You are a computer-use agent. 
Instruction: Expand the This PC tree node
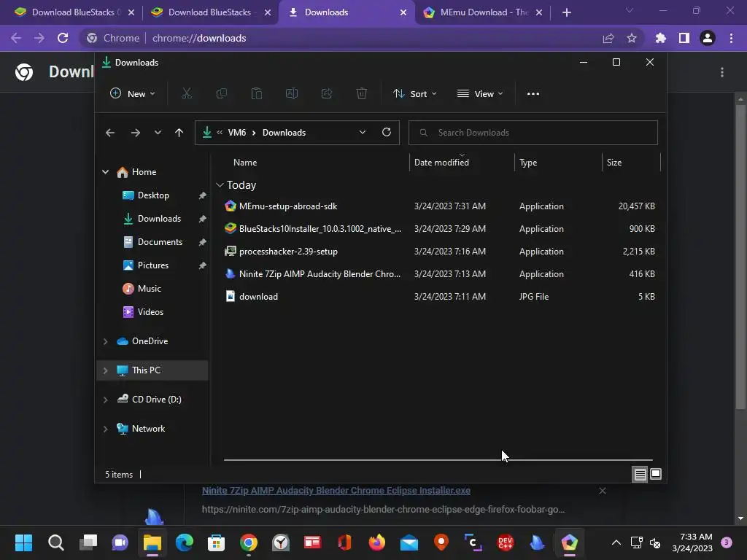(x=105, y=370)
